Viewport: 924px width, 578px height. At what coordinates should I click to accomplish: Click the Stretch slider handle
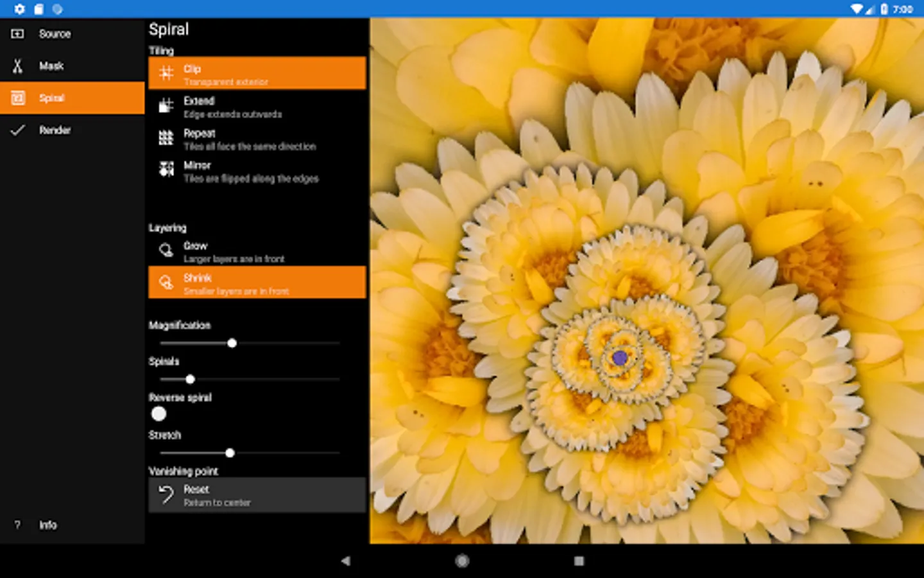230,453
